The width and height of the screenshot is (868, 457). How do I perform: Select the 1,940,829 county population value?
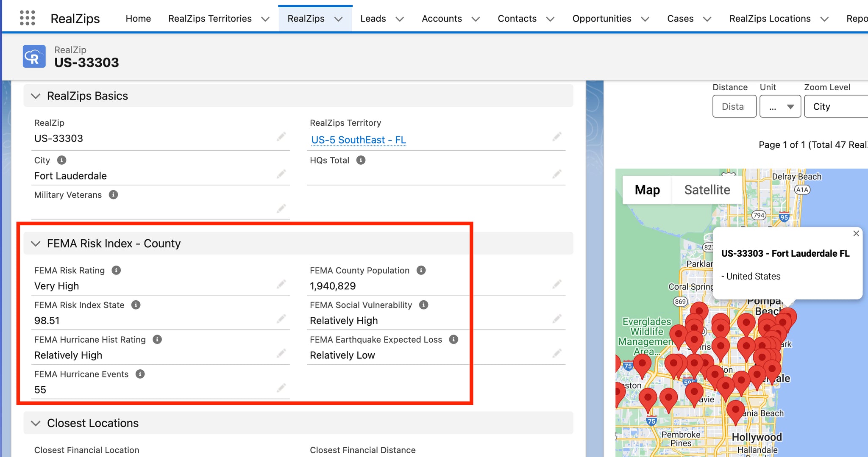pos(333,286)
